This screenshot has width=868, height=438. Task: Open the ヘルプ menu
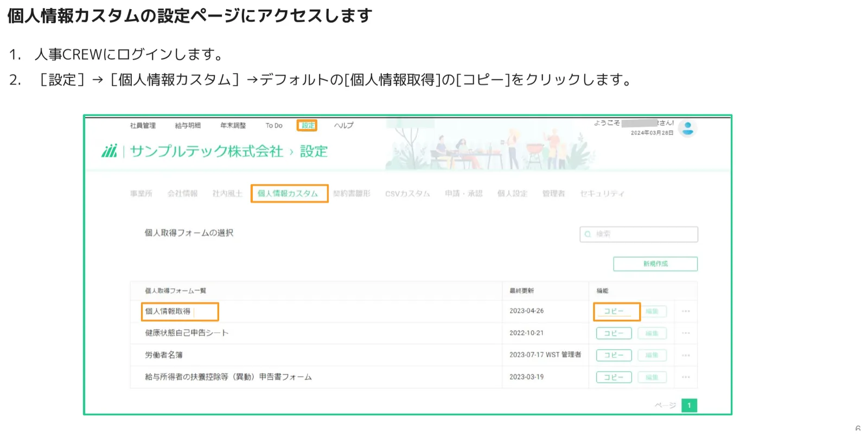pyautogui.click(x=343, y=125)
